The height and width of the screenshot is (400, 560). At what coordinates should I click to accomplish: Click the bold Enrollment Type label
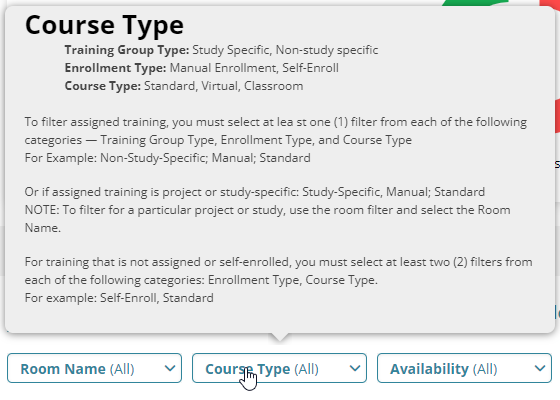tap(115, 68)
